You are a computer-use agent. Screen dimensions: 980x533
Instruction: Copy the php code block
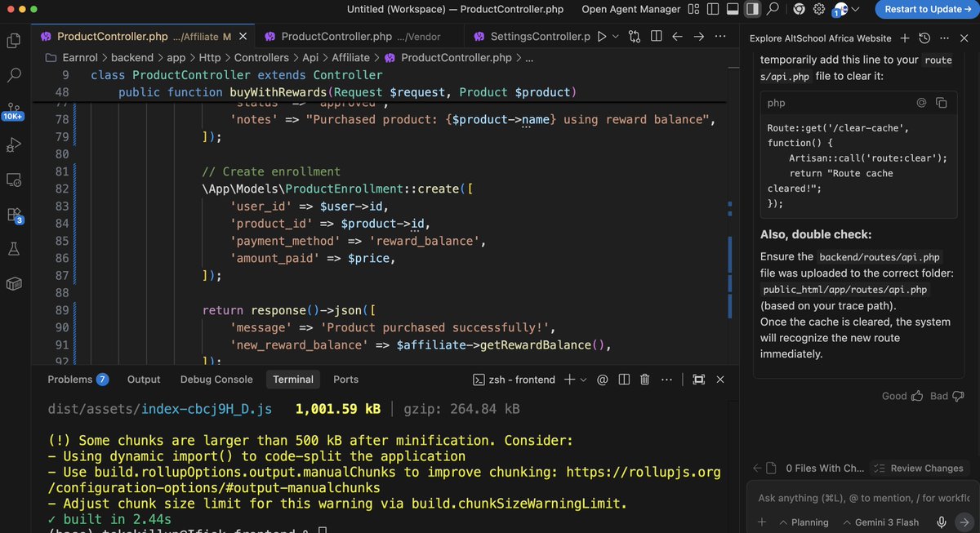pyautogui.click(x=941, y=103)
